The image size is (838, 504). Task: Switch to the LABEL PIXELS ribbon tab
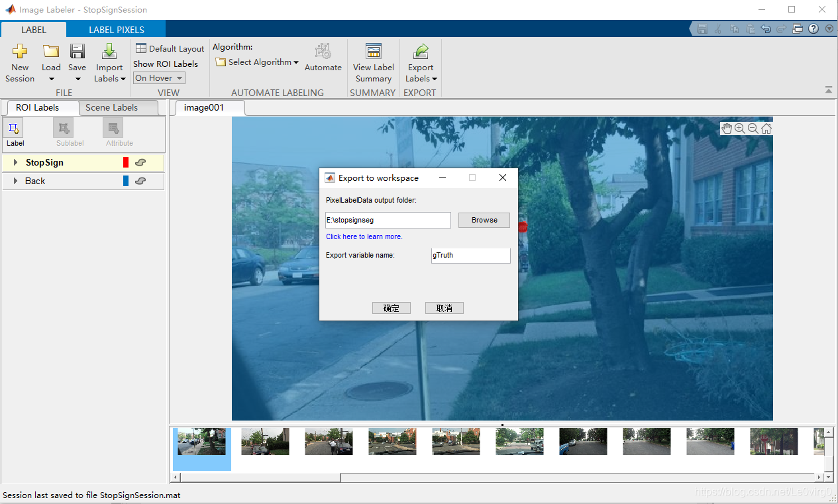(117, 29)
